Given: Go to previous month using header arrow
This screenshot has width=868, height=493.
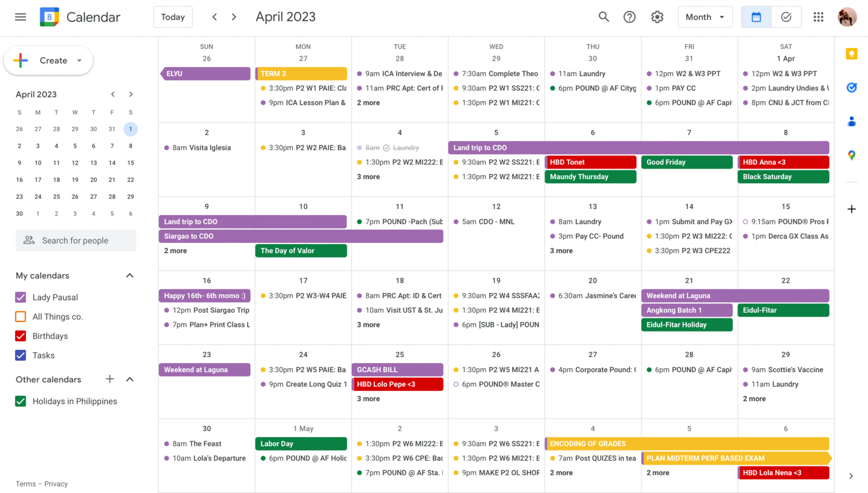Looking at the screenshot, I should pos(214,17).
